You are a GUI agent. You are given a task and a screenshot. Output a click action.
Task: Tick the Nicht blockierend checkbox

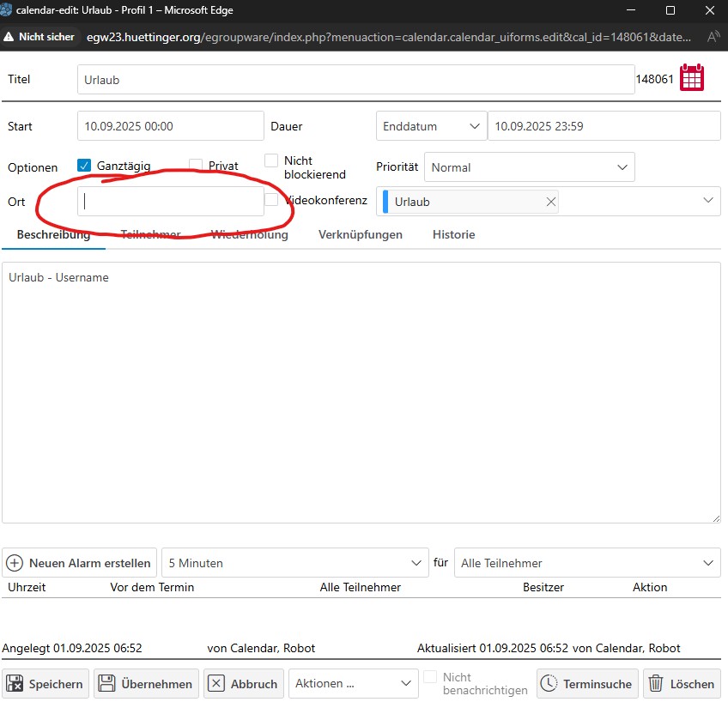(271, 160)
